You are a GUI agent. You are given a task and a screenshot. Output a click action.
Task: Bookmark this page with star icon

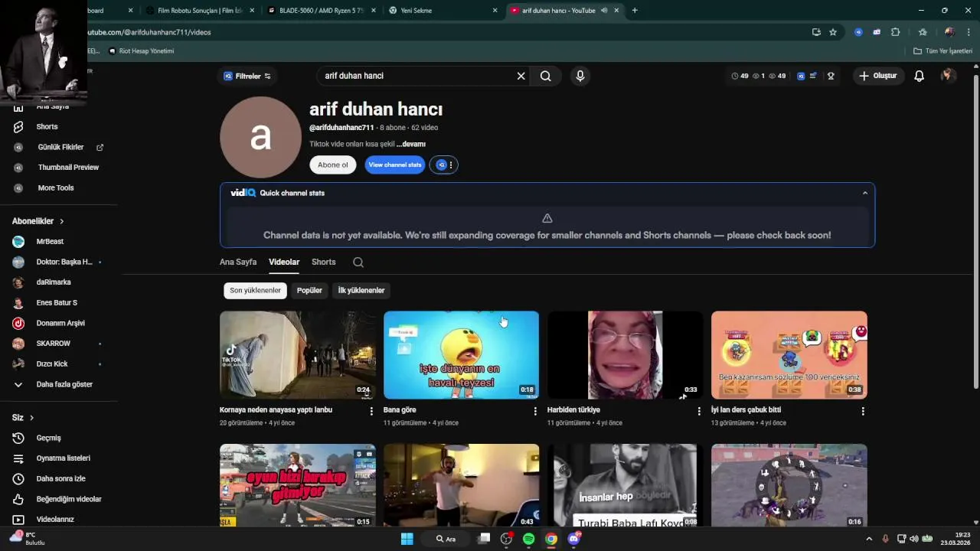point(833,32)
